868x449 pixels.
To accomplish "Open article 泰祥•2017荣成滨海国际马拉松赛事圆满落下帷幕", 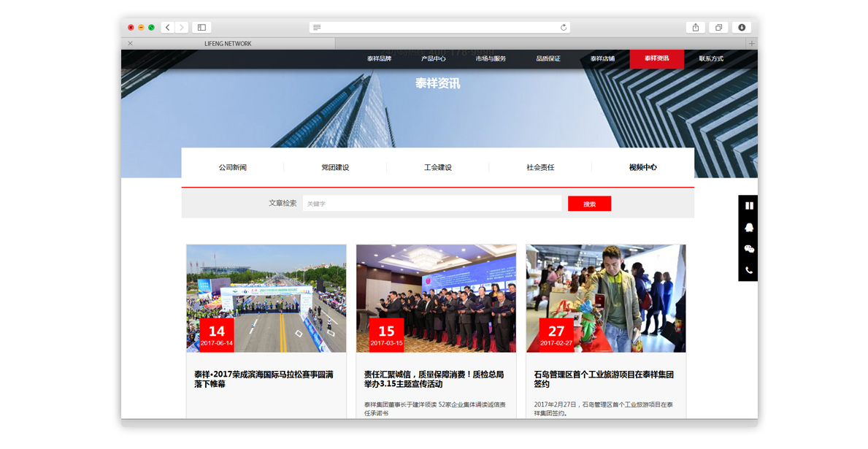I will (x=264, y=379).
